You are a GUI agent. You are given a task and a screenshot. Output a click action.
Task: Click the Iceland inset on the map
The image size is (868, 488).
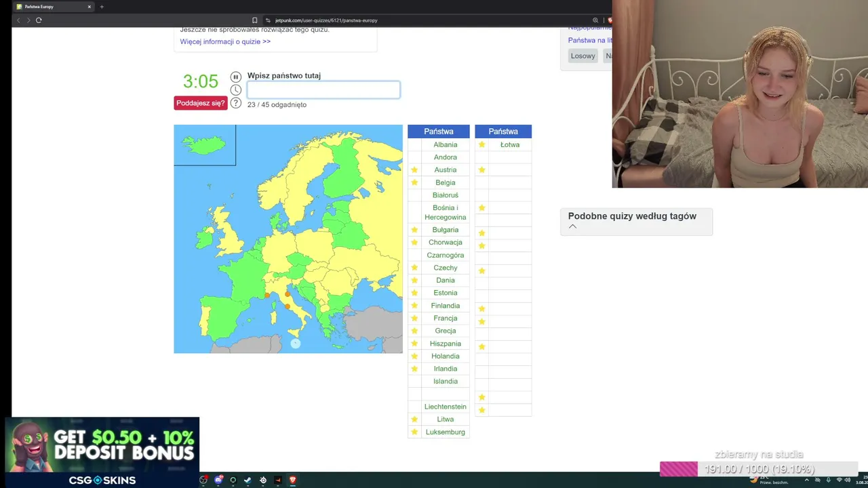tap(205, 145)
